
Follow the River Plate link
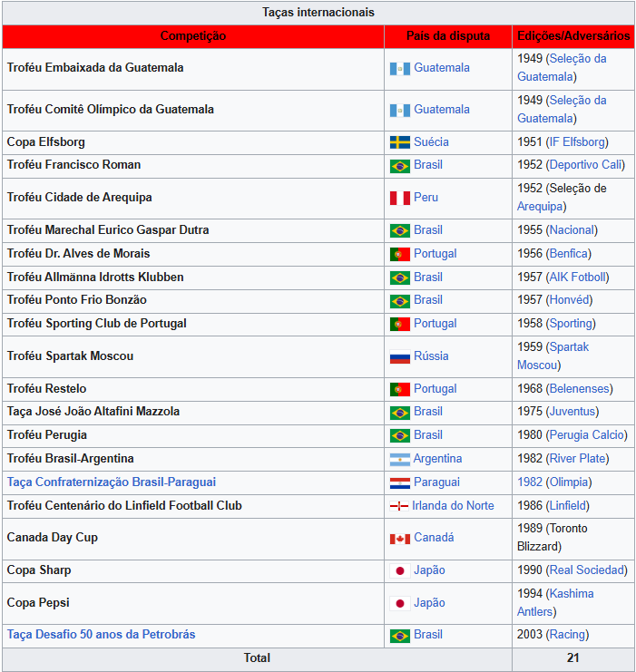[578, 459]
